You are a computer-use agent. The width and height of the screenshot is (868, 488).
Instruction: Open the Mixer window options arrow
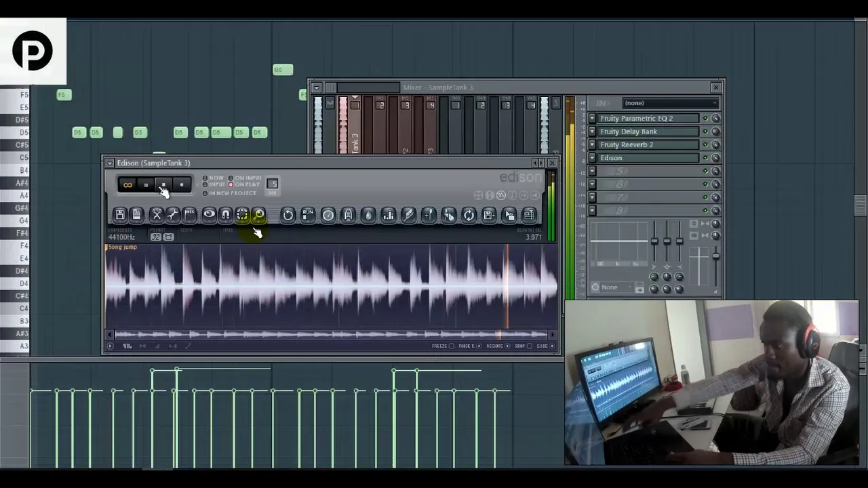315,87
